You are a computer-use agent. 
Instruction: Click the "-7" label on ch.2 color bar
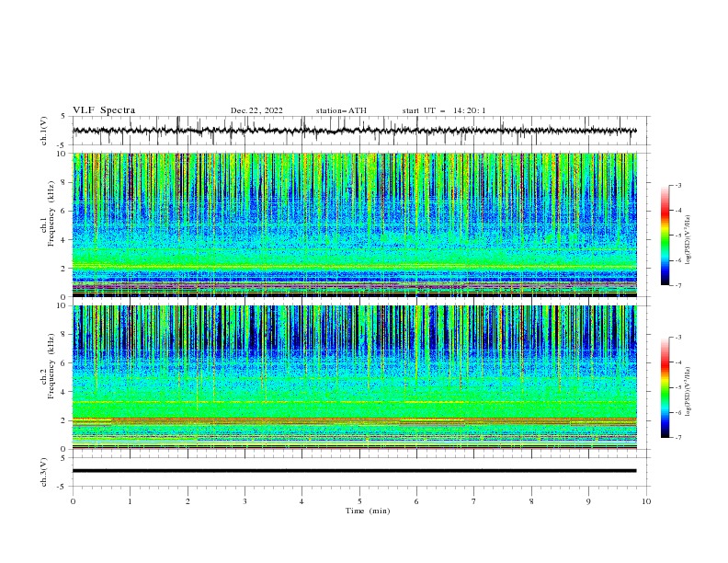tap(678, 438)
